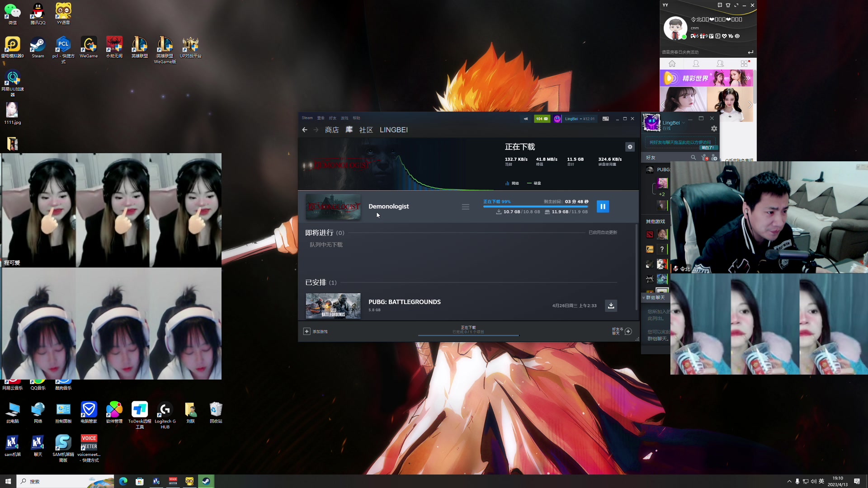Open the 查看 view menu in Steam

[321, 118]
